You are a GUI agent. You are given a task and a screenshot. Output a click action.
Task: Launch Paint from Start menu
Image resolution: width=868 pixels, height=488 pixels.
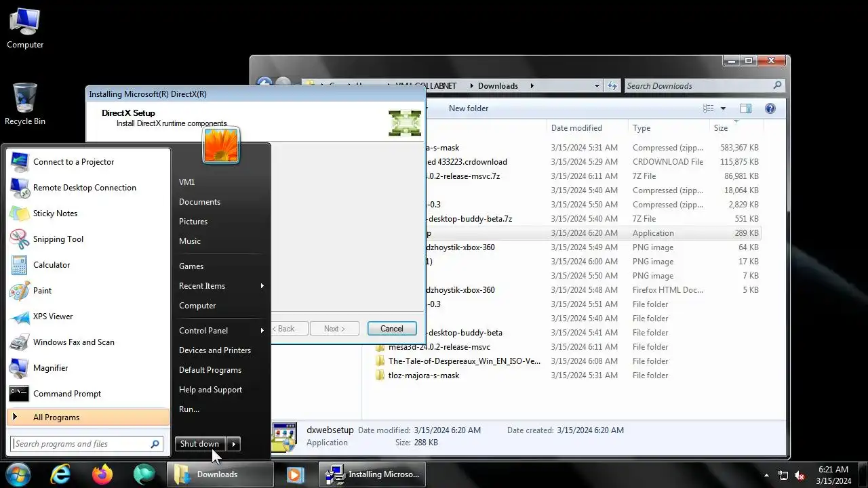coord(88,291)
